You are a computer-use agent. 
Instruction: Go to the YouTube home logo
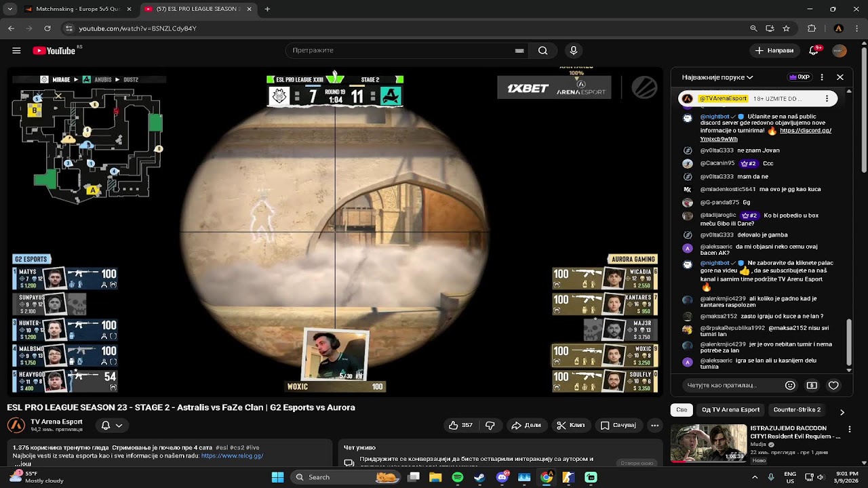pos(54,51)
